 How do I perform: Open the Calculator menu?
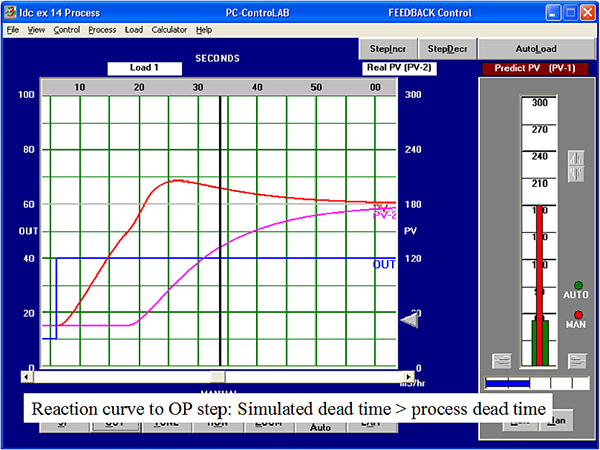coord(169,30)
